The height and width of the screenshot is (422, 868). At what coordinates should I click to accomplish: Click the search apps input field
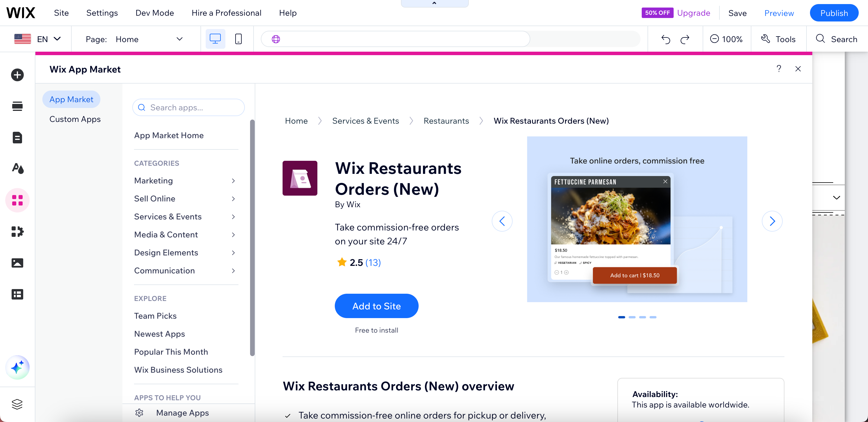[188, 107]
